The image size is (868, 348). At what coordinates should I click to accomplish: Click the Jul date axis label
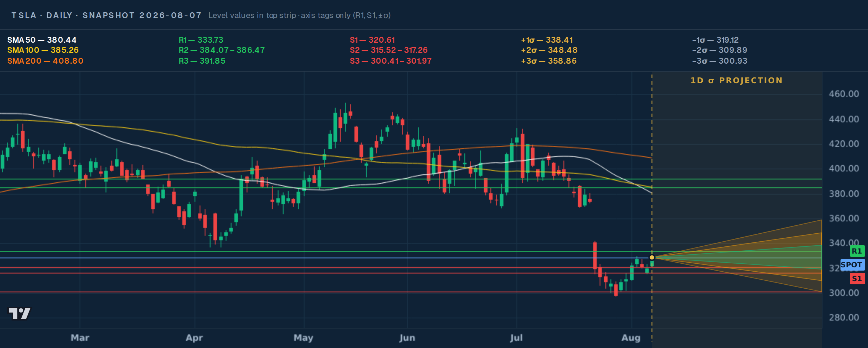click(516, 338)
